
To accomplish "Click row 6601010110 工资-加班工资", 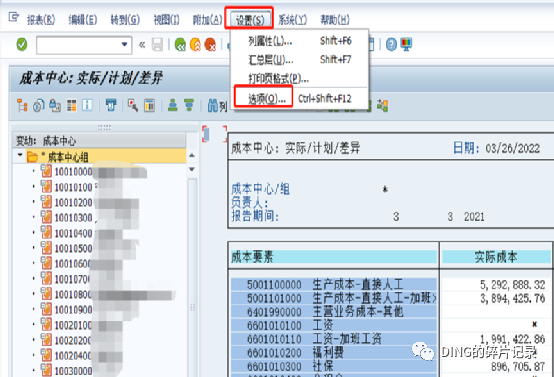I will [334, 339].
